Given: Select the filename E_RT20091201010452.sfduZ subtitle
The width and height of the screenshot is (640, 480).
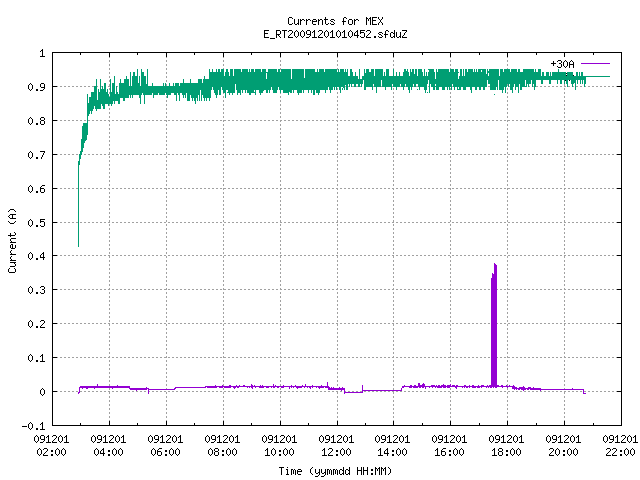Looking at the screenshot, I should [335, 34].
